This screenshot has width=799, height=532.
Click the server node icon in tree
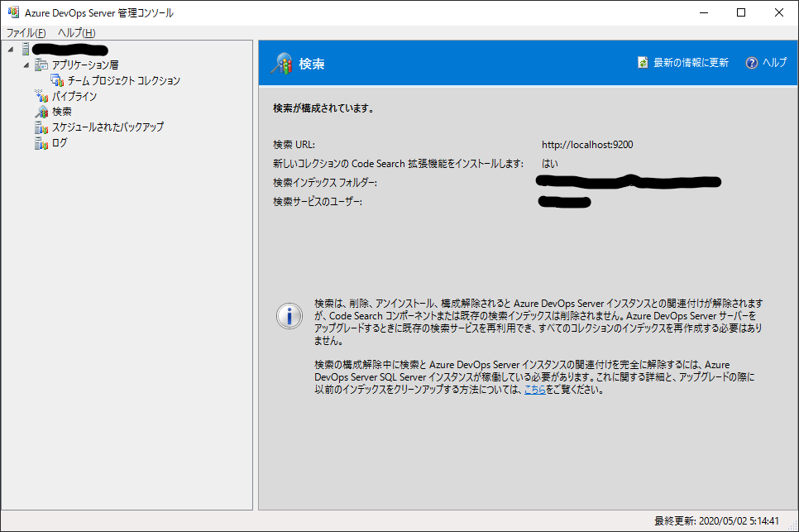click(26, 50)
